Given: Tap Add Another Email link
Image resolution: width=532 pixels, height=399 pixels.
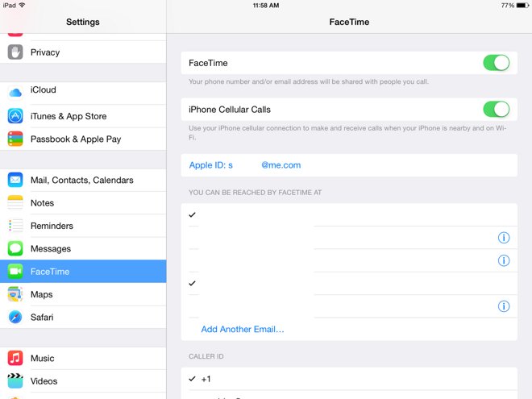Looking at the screenshot, I should coord(243,329).
